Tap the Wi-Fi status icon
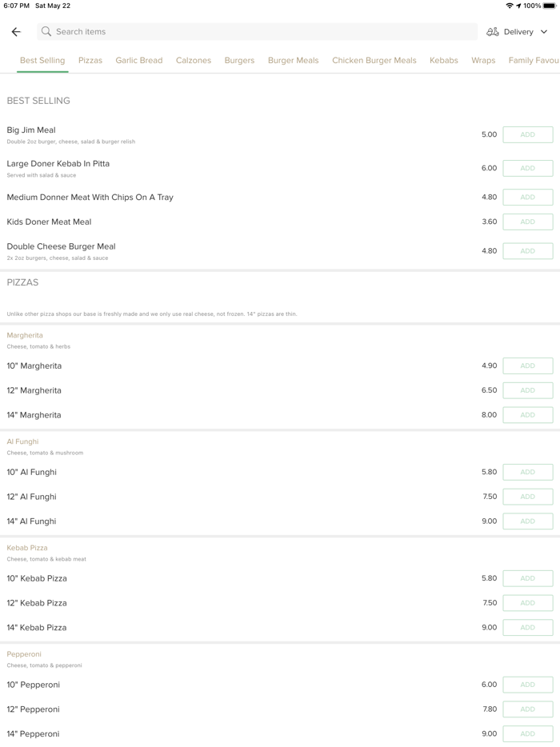 [x=510, y=6]
